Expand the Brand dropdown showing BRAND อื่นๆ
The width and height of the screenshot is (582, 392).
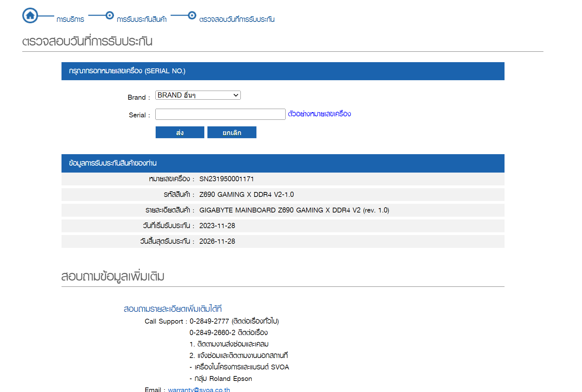pyautogui.click(x=198, y=95)
